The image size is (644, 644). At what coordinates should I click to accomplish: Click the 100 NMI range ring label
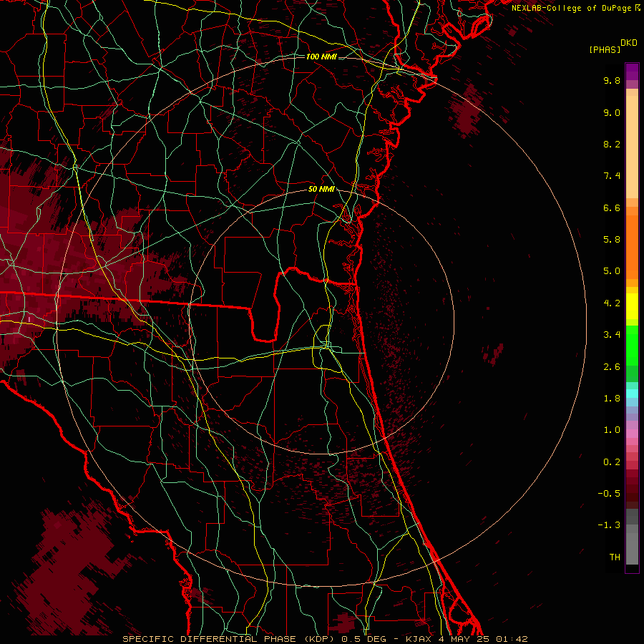321,57
